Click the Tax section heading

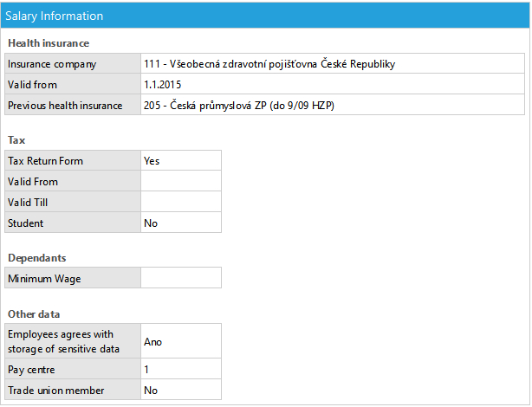click(16, 140)
